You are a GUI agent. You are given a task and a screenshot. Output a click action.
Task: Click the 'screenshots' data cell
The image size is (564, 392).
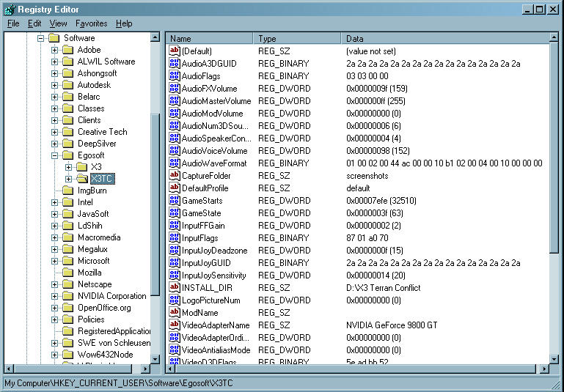367,176
